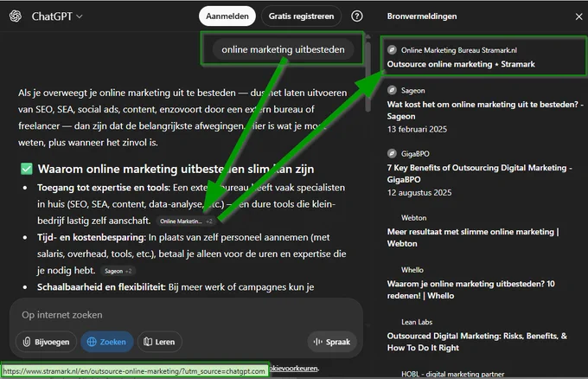Viewport: 588px width, 379px height.
Task: Click the Whello source name label
Action: (x=412, y=270)
